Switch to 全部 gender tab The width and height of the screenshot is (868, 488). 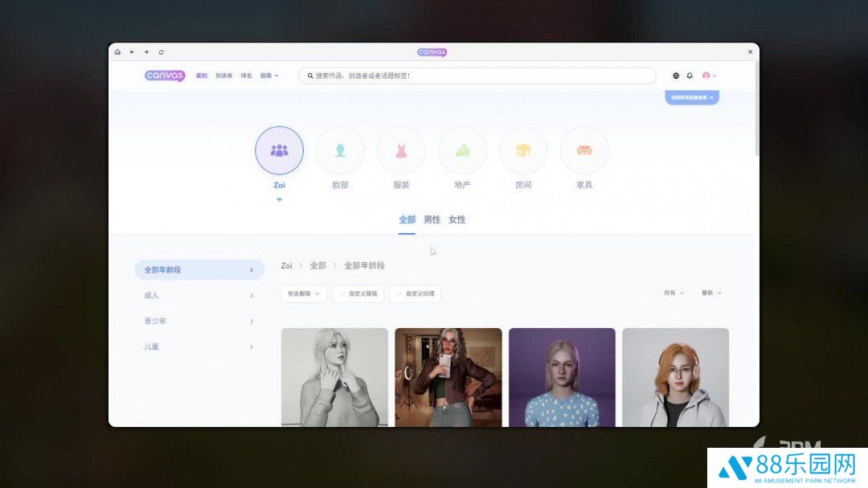coord(407,220)
